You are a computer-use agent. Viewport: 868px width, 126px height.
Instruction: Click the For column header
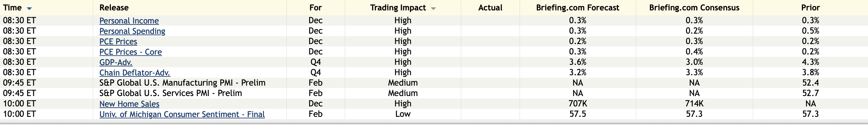tap(315, 8)
